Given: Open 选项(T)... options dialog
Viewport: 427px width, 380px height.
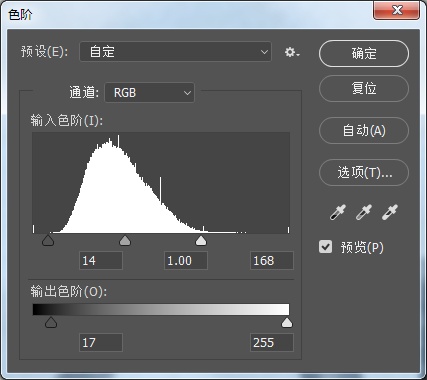Looking at the screenshot, I should (x=364, y=172).
